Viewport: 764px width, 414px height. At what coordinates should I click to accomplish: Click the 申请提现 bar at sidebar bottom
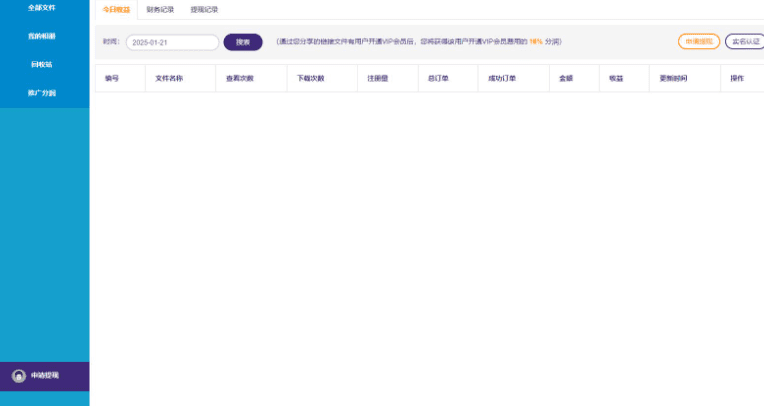click(45, 376)
